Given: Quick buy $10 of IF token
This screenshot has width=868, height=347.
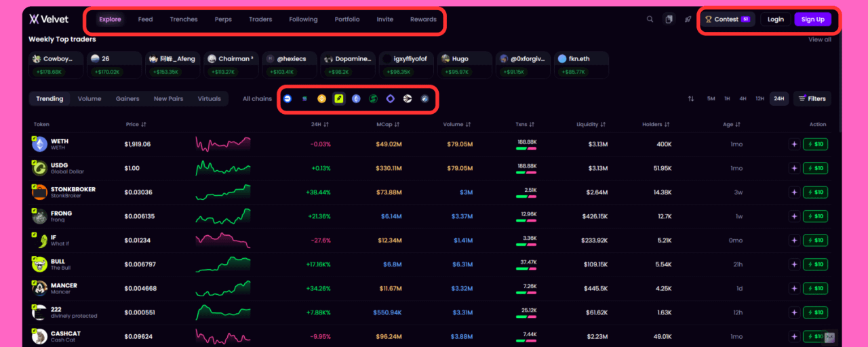Looking at the screenshot, I should click(816, 241).
